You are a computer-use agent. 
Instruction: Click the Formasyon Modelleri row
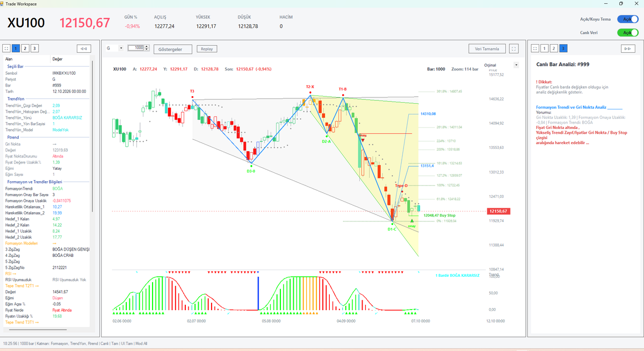(47, 243)
